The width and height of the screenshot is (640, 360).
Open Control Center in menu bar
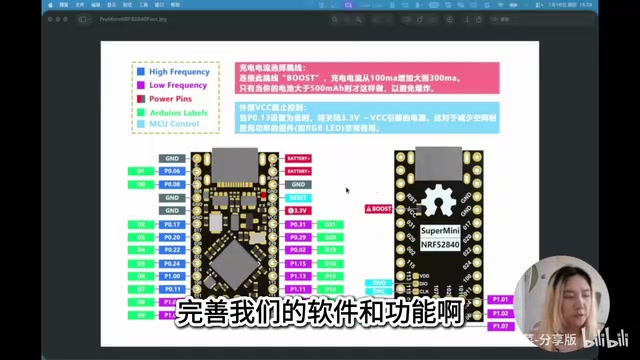(x=539, y=5)
